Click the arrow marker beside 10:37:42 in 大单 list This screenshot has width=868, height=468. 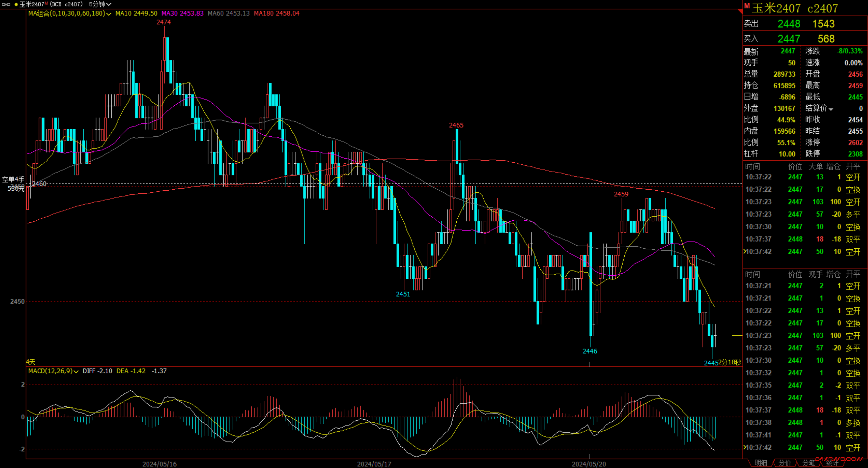(x=745, y=251)
